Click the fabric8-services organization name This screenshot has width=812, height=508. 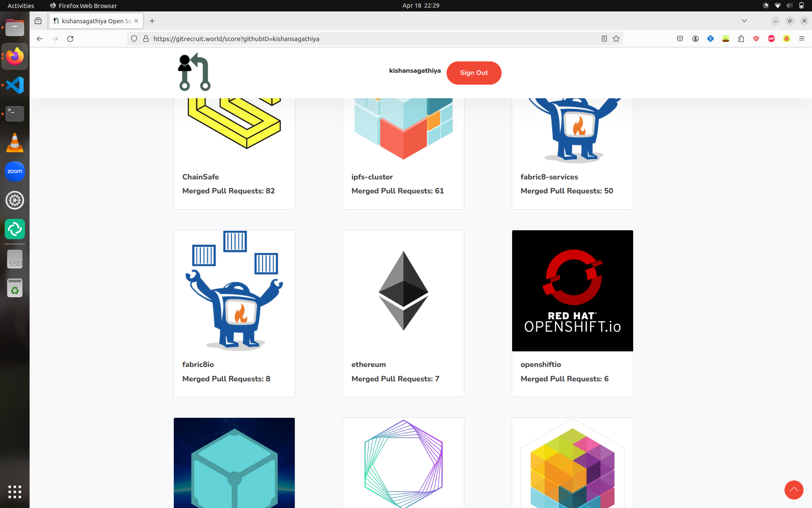pos(549,177)
